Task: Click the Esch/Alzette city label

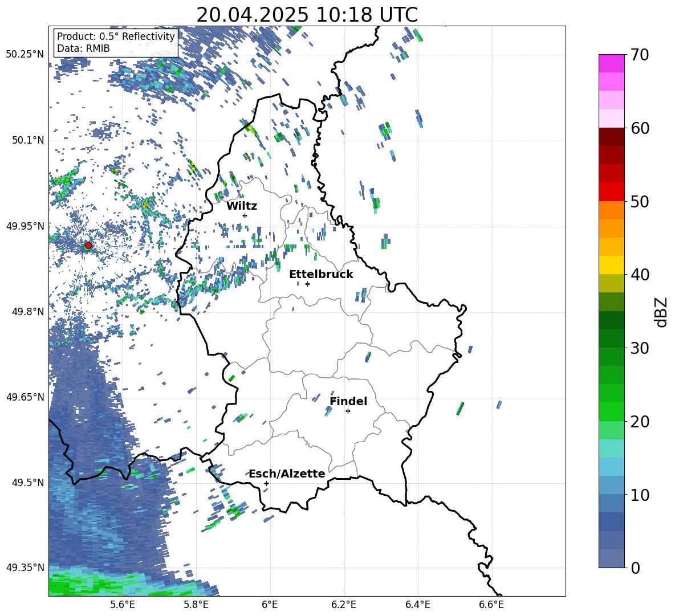Action: point(287,474)
